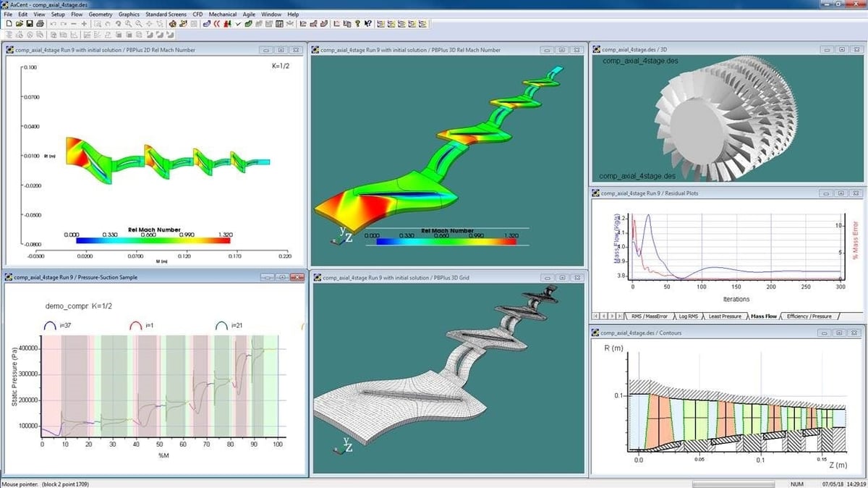Click the last-tab navigation arrow in Residual Plots
868x488 pixels.
click(620, 316)
